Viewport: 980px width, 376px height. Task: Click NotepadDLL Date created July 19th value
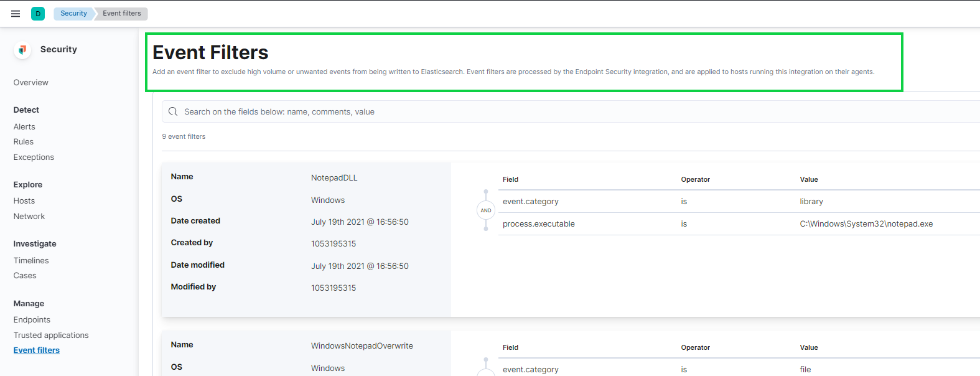[x=360, y=222]
